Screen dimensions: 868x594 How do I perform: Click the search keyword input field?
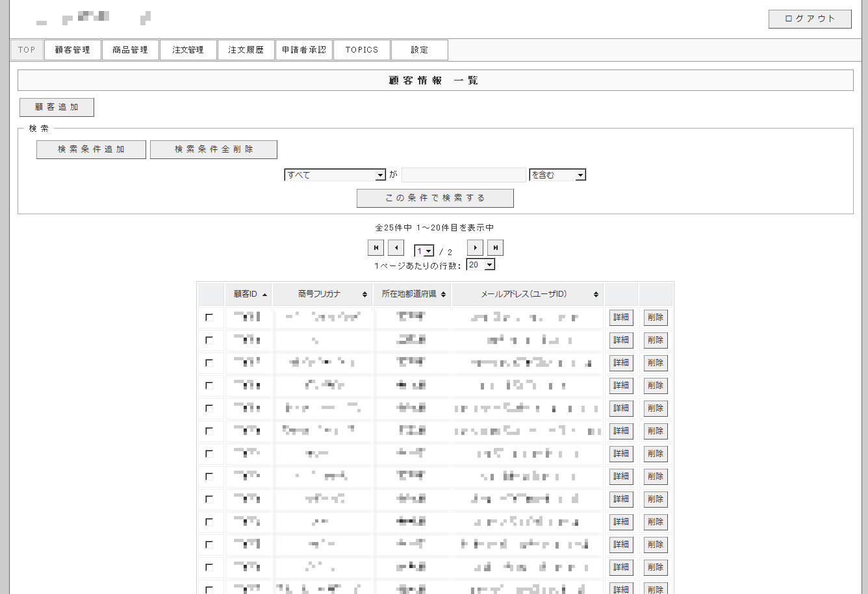point(463,175)
